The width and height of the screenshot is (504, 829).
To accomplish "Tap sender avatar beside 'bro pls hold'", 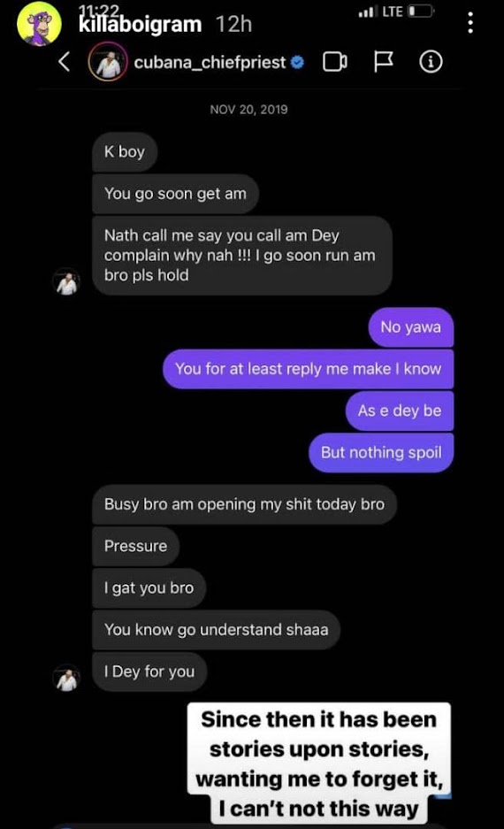I will pos(67,282).
